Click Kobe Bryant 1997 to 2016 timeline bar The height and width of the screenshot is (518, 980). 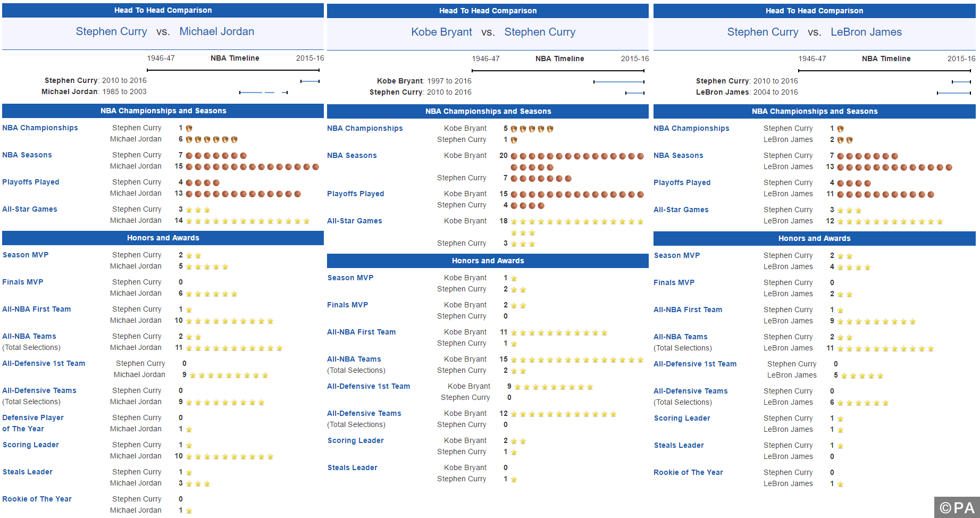619,82
